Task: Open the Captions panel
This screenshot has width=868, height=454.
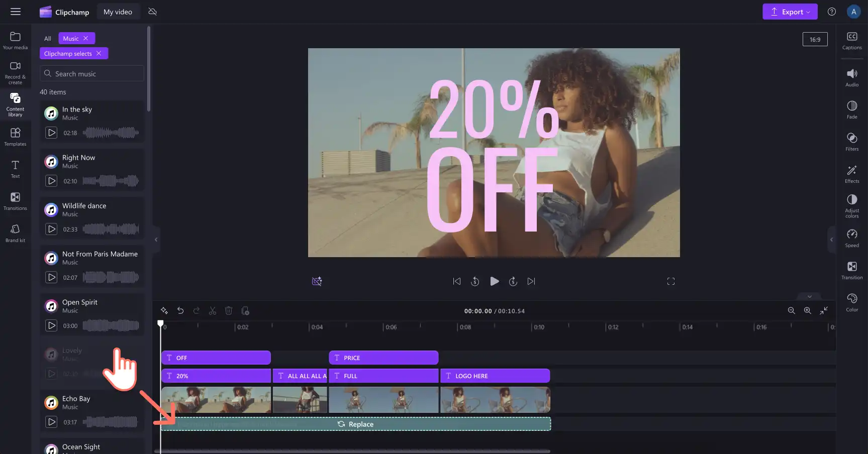Action: coord(852,41)
